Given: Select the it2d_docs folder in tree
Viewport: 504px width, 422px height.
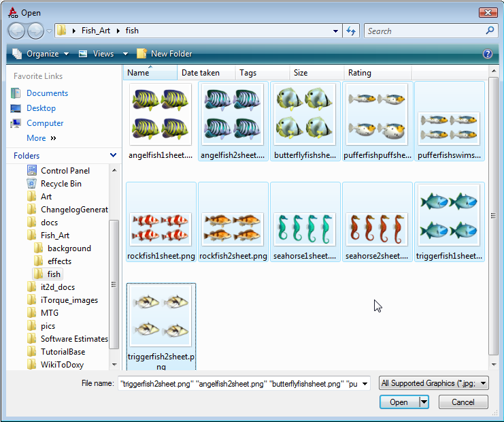Looking at the screenshot, I should pos(51,287).
